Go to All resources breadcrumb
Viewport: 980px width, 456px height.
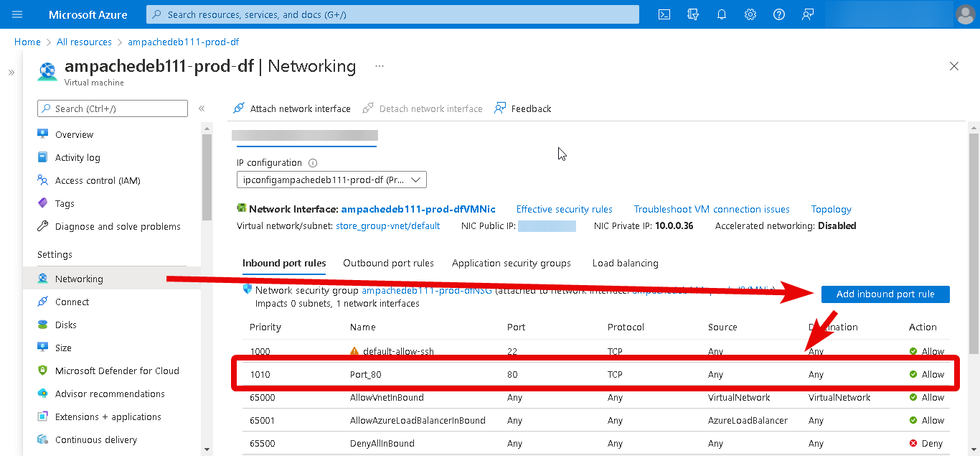(85, 42)
